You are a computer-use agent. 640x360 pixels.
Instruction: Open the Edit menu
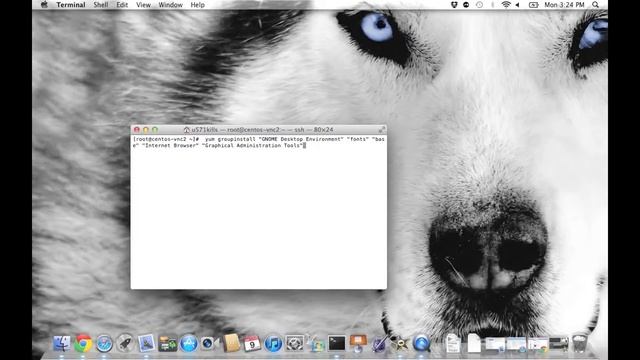pyautogui.click(x=122, y=5)
